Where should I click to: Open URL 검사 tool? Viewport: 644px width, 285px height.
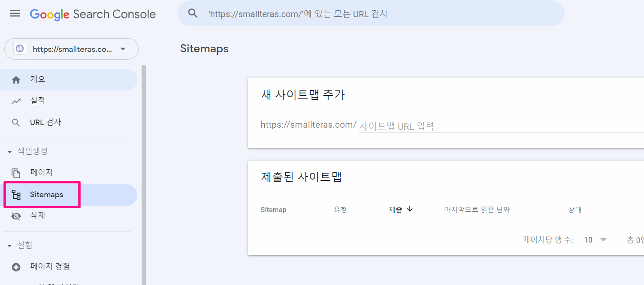pyautogui.click(x=69, y=122)
